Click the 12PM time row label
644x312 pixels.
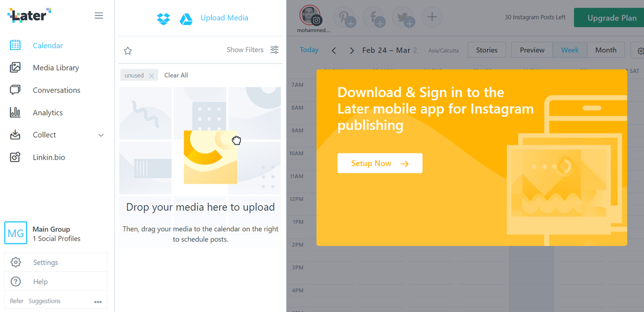[297, 199]
